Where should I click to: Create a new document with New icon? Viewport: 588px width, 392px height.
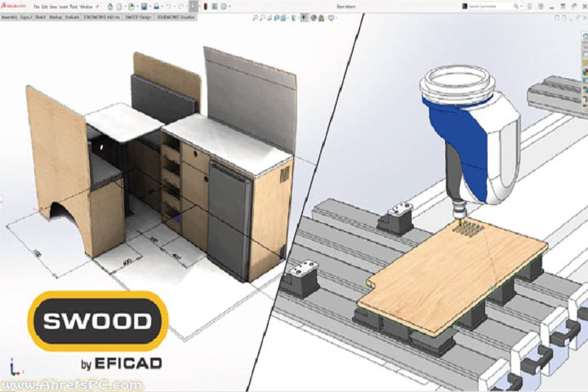(119, 7)
